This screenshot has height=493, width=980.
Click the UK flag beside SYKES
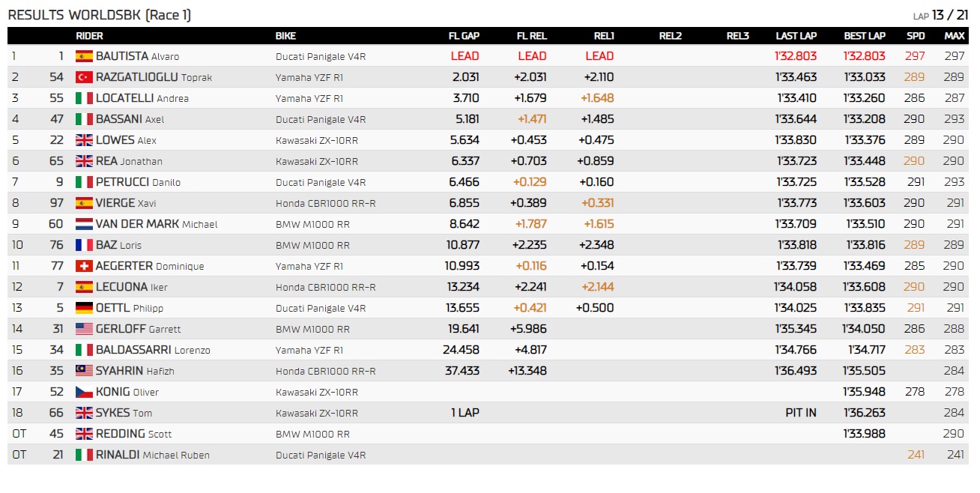pos(84,413)
